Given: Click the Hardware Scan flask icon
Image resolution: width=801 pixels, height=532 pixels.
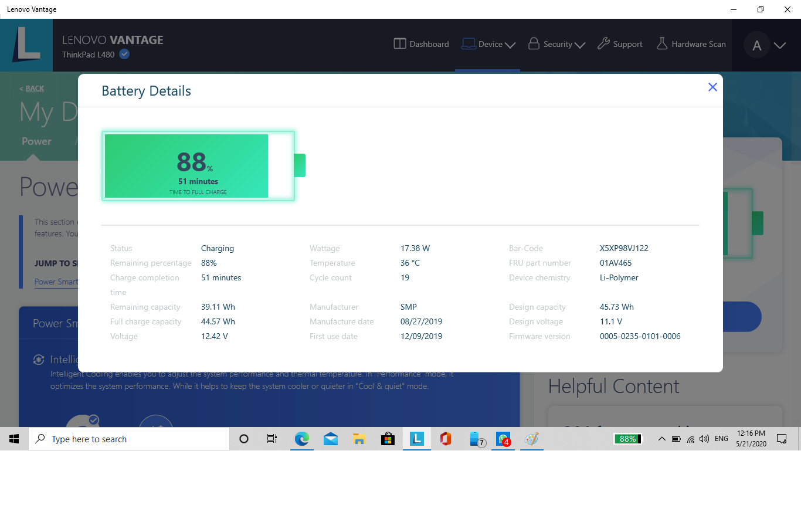Looking at the screenshot, I should tap(662, 44).
